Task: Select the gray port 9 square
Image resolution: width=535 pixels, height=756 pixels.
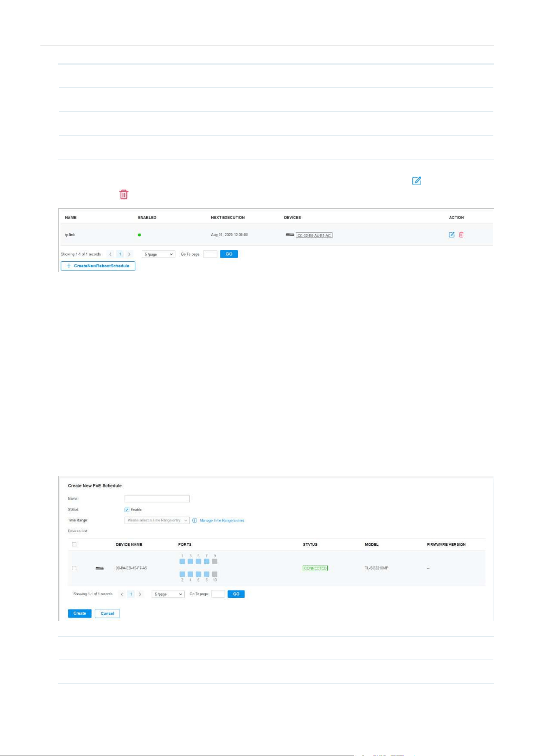Action: click(215, 562)
